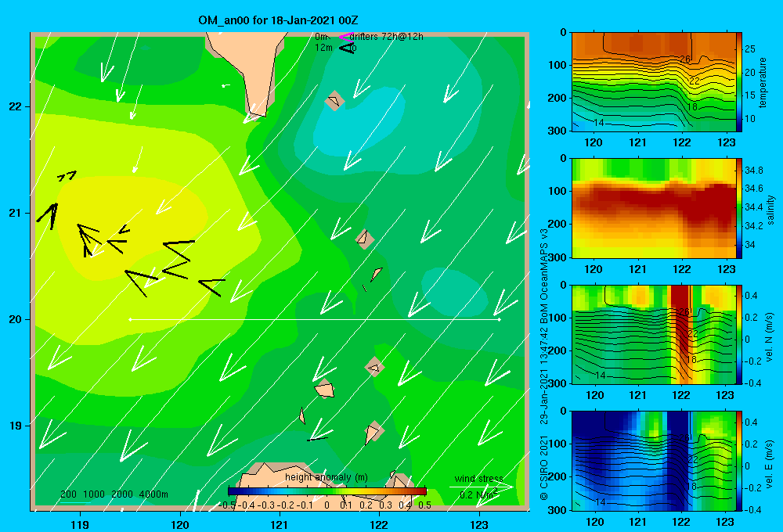Click the black 12m drifter arrow in legend
This screenshot has width=783, height=532.
[x=347, y=48]
